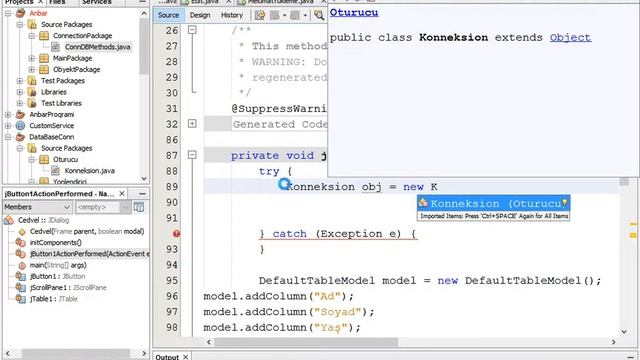This screenshot has height=360, width=640.
Task: Click the Libraries folder icon
Action: 32,92
